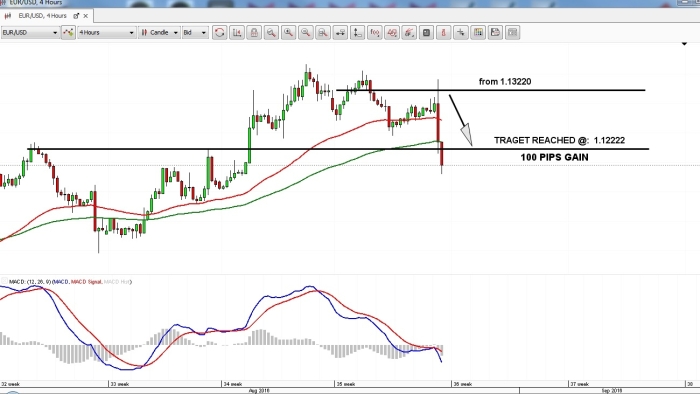
Task: Click the save chart template icon
Action: pos(495,33)
